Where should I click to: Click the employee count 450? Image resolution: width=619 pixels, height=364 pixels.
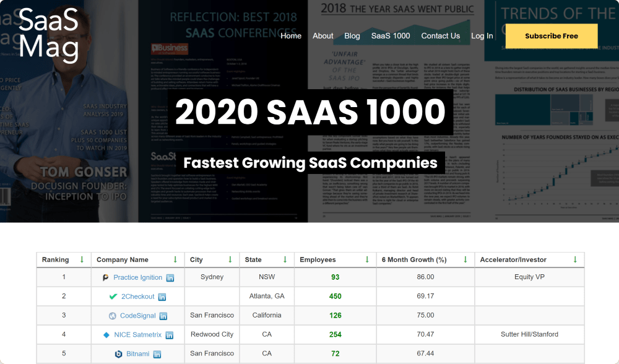click(335, 297)
